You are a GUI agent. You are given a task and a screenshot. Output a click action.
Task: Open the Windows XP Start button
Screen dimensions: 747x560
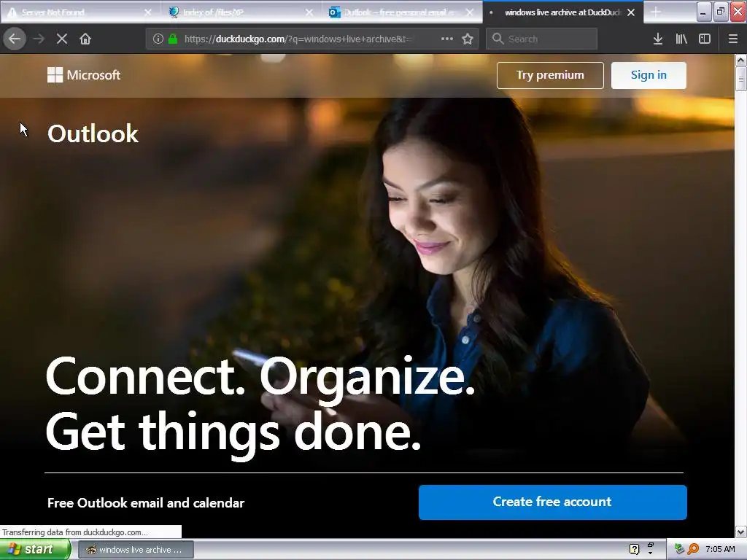coord(34,550)
